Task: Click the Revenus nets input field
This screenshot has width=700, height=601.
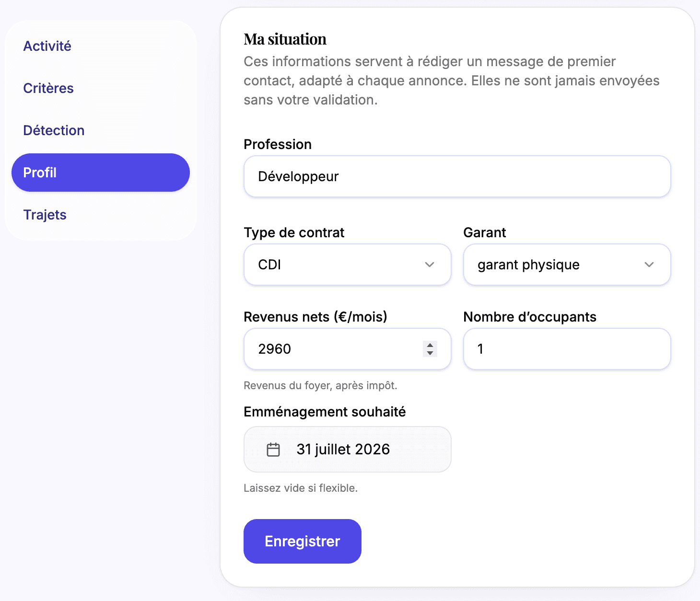Action: tap(347, 349)
